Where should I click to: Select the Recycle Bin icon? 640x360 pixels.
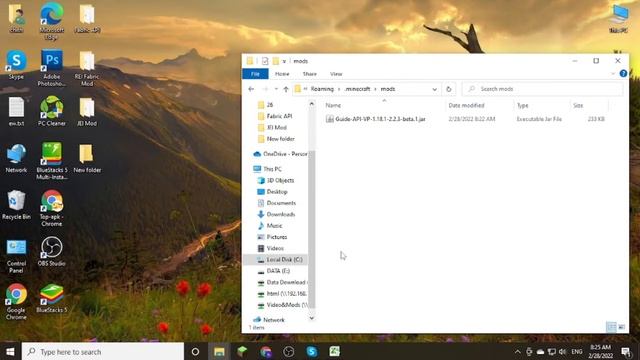click(x=16, y=205)
